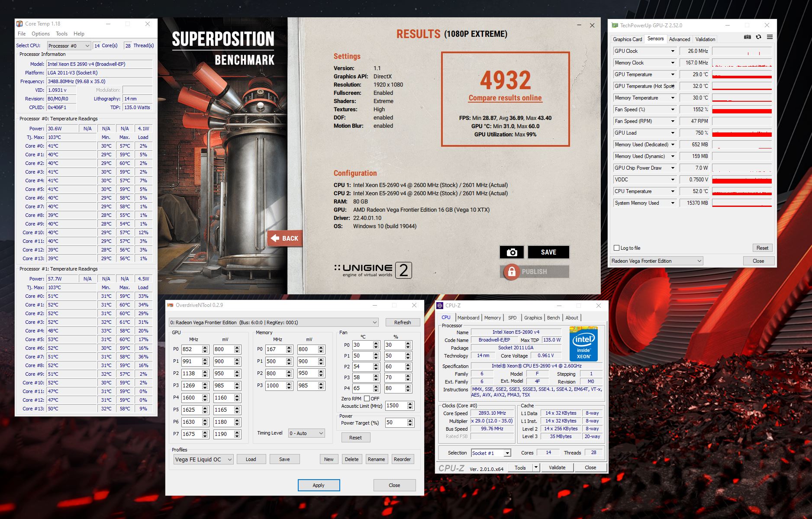
Task: Open the File menu in Core Temp
Action: click(22, 34)
